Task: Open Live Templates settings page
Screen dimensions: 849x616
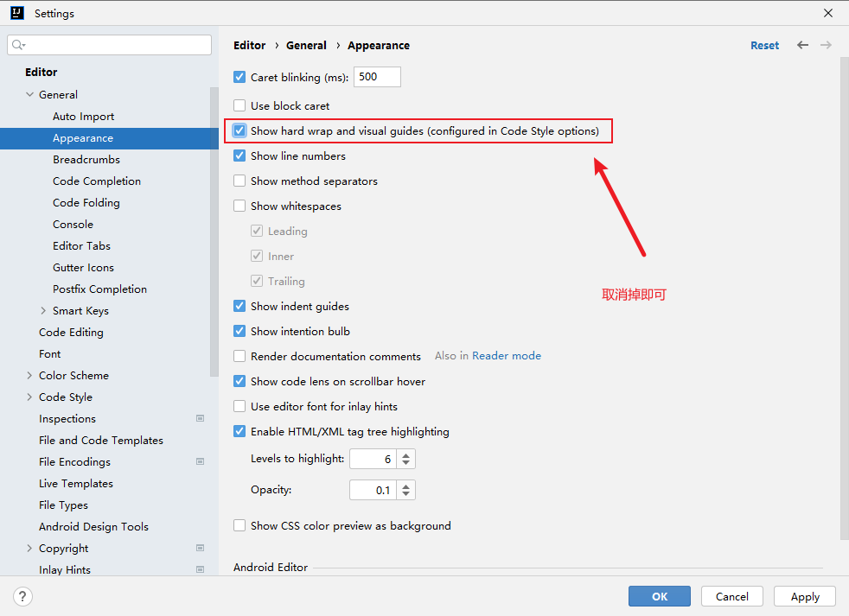Action: (75, 484)
